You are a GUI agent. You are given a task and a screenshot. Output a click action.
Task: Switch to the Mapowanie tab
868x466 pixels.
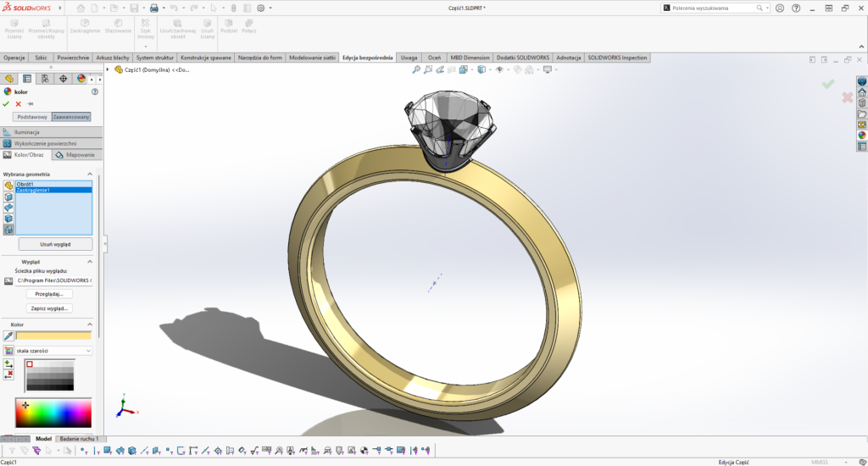(77, 155)
